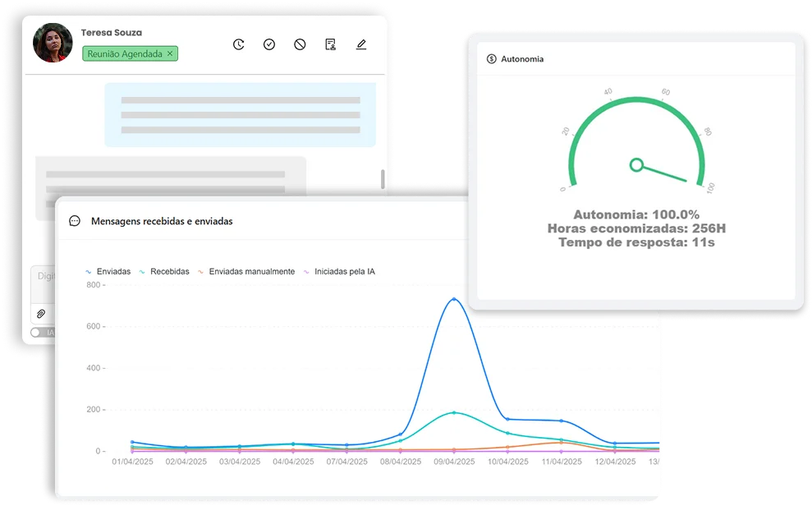The width and height of the screenshot is (812, 506).
Task: Click the message text input field
Action: click(x=44, y=278)
